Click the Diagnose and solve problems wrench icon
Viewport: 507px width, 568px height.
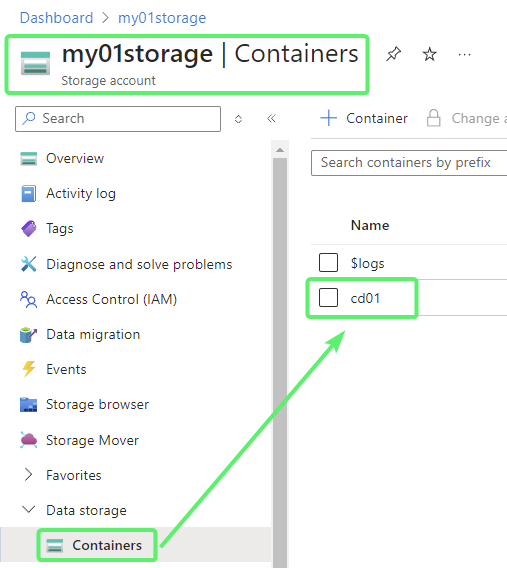tap(29, 264)
